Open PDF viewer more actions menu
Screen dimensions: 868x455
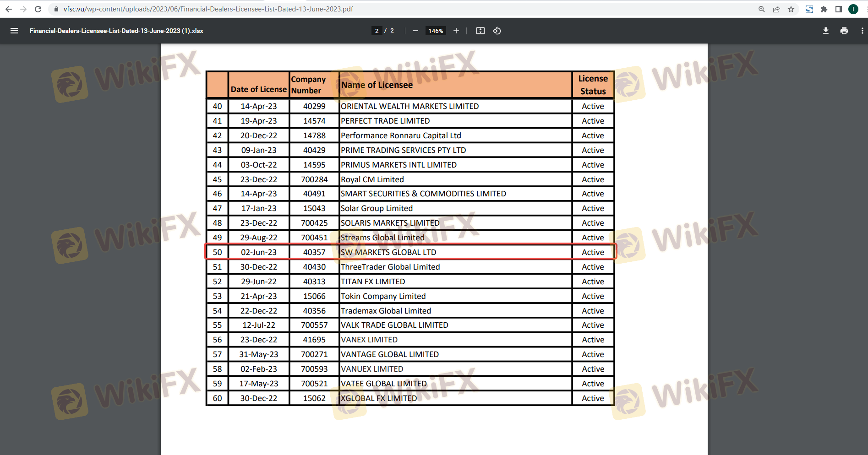pyautogui.click(x=862, y=31)
